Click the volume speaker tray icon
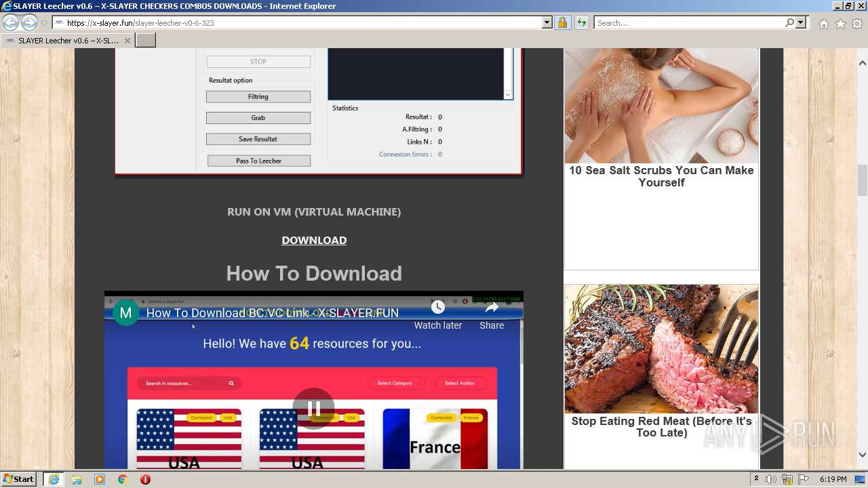Image resolution: width=868 pixels, height=488 pixels. tap(771, 479)
